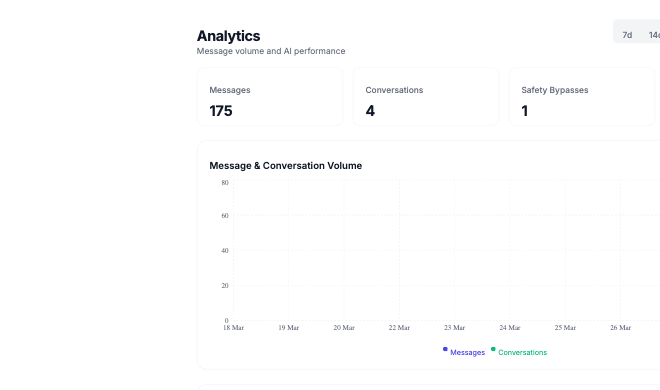Click the Messages stat card
Screen dimensions: 660x390
tap(270, 96)
